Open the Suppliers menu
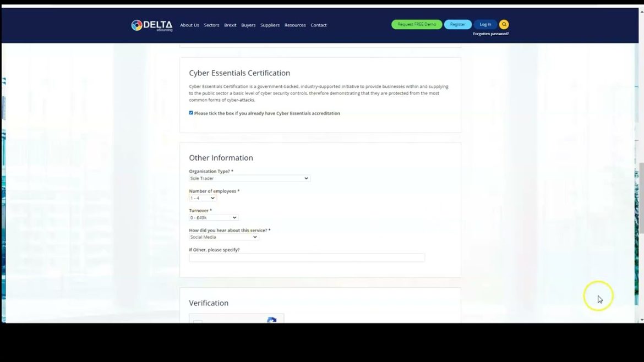 270,25
